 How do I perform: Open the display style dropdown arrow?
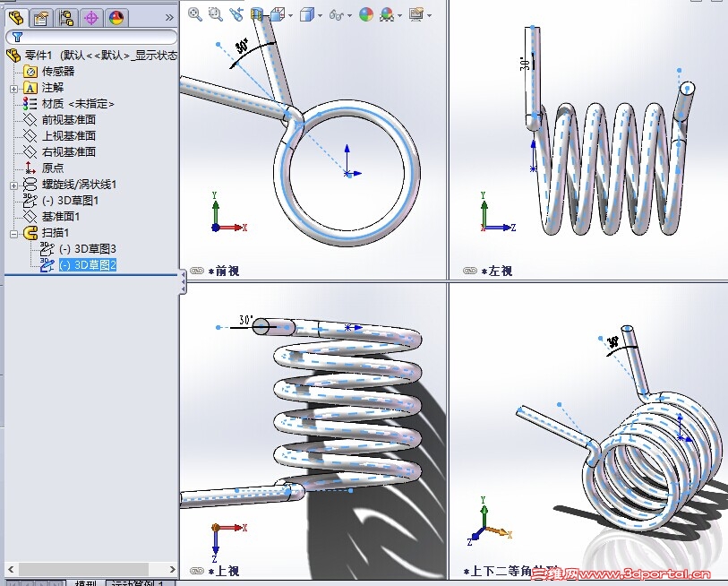pyautogui.click(x=319, y=13)
